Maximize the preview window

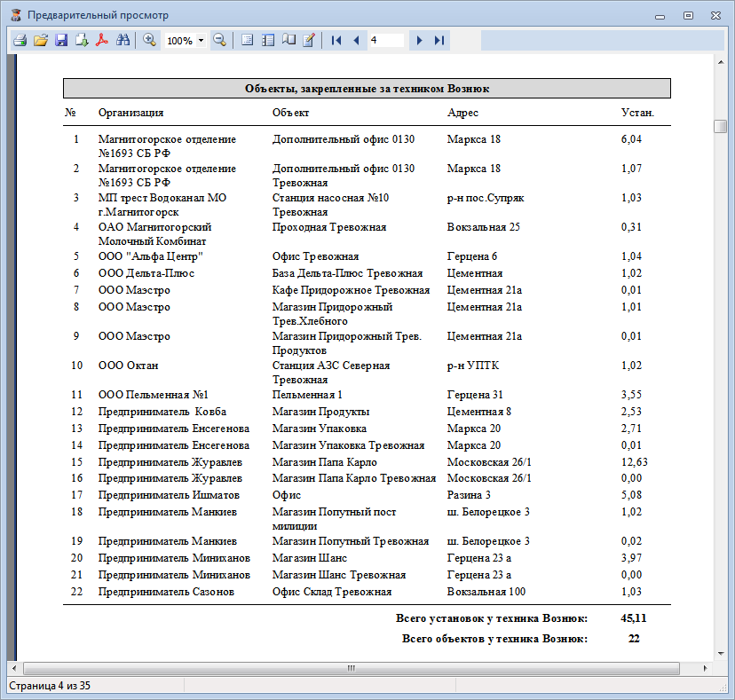pyautogui.click(x=688, y=15)
